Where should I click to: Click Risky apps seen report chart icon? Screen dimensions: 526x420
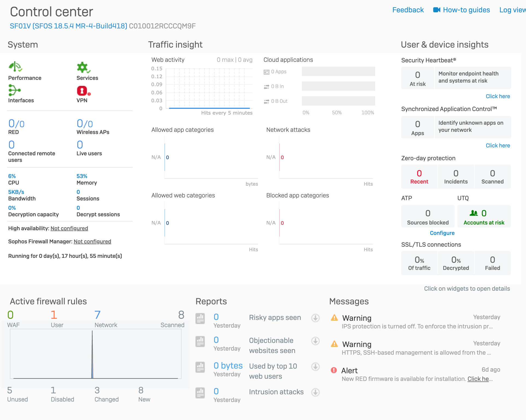pos(200,318)
